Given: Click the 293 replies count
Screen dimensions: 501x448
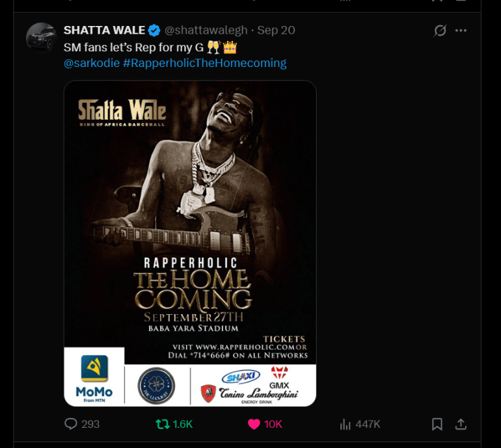Looking at the screenshot, I should click(x=90, y=424).
